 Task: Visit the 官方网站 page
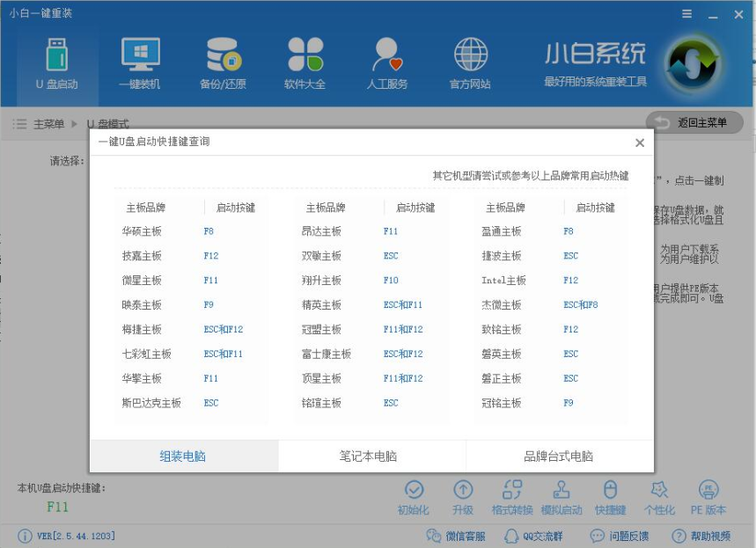click(472, 63)
